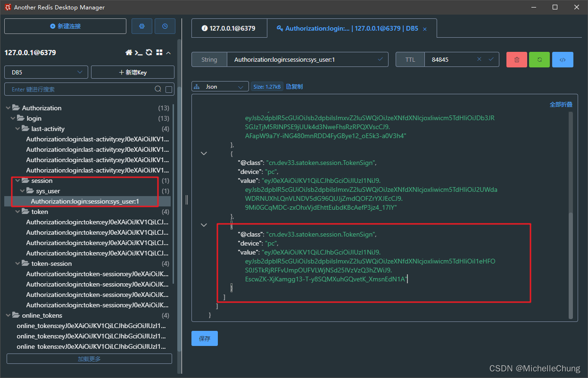Click the TTL value field 84845
This screenshot has width=588, height=378.
click(x=462, y=60)
